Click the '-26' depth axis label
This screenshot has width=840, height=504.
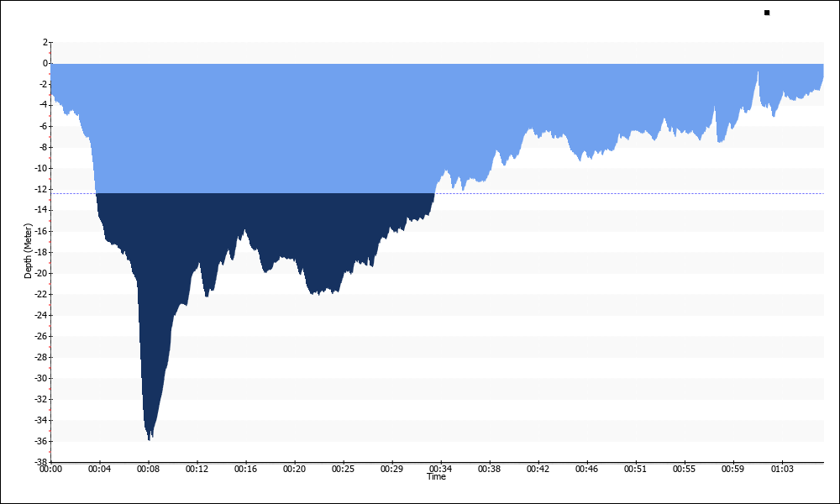pyautogui.click(x=42, y=336)
